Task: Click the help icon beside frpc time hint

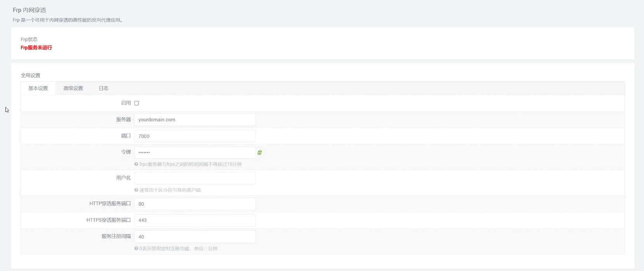Action: tap(136, 164)
